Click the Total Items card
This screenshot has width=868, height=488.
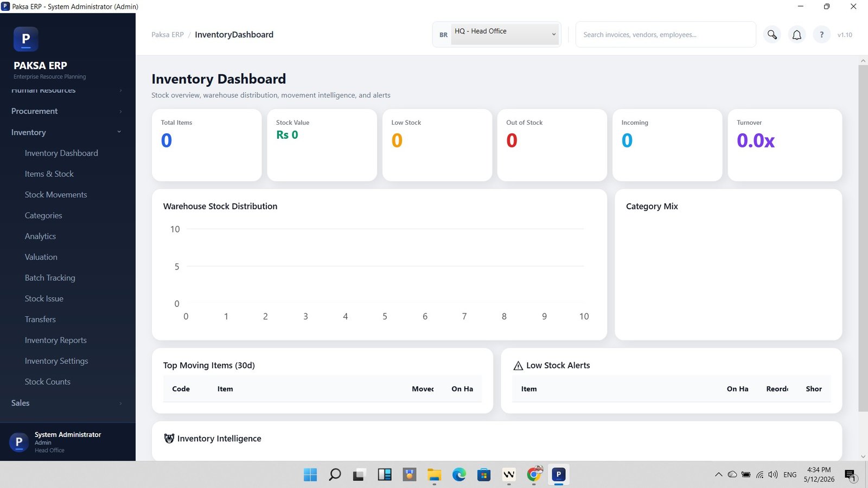(x=207, y=145)
